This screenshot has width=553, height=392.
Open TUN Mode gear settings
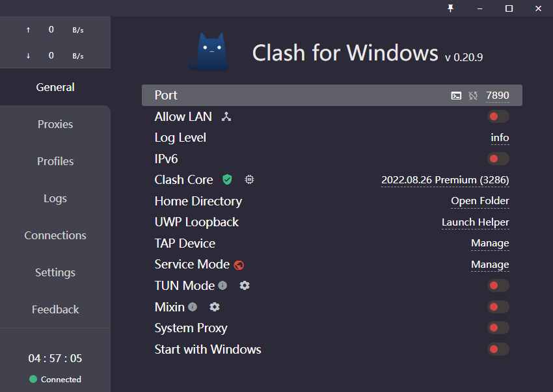(x=245, y=285)
